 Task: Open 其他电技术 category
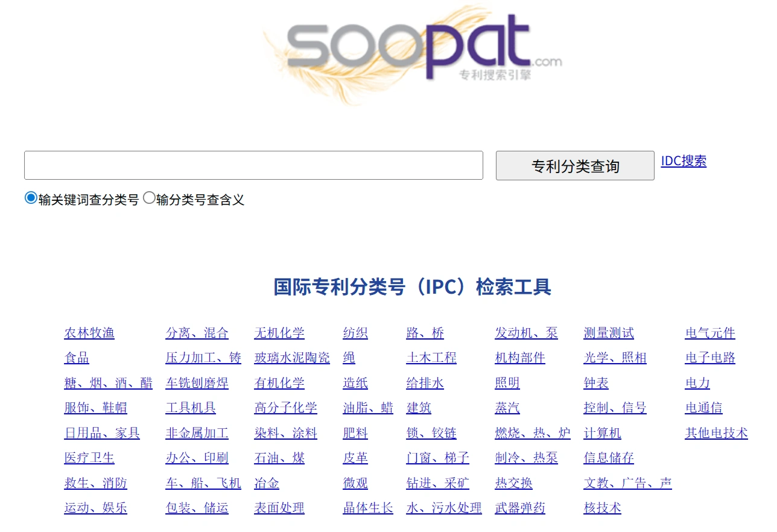[717, 433]
